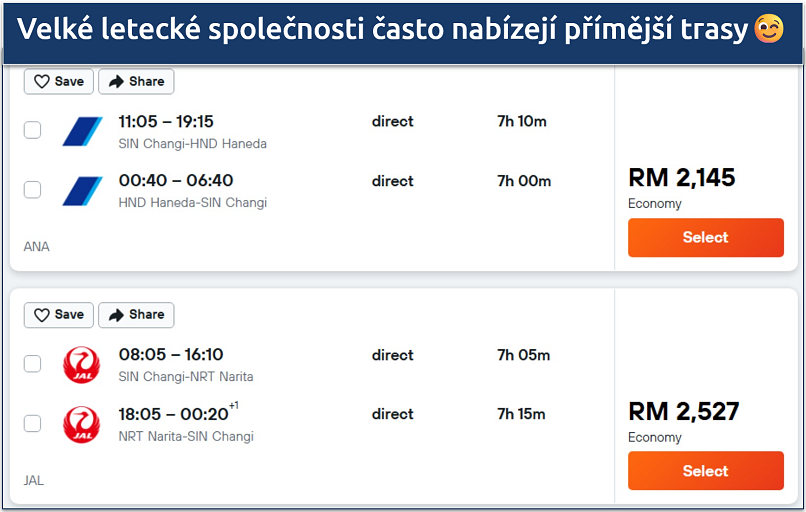Click share arrow icon in JAL card
The image size is (806, 512).
tap(116, 315)
